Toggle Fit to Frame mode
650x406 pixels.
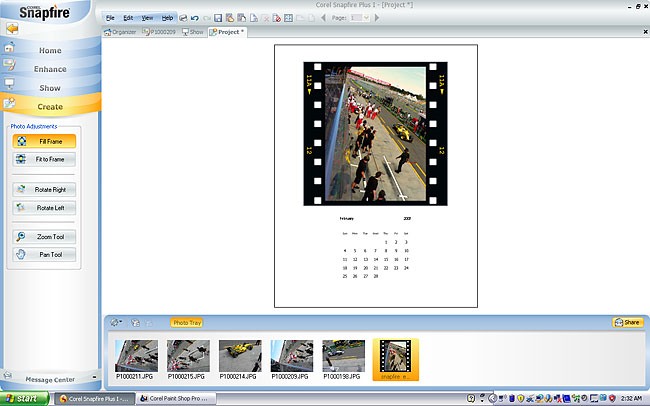click(x=44, y=159)
